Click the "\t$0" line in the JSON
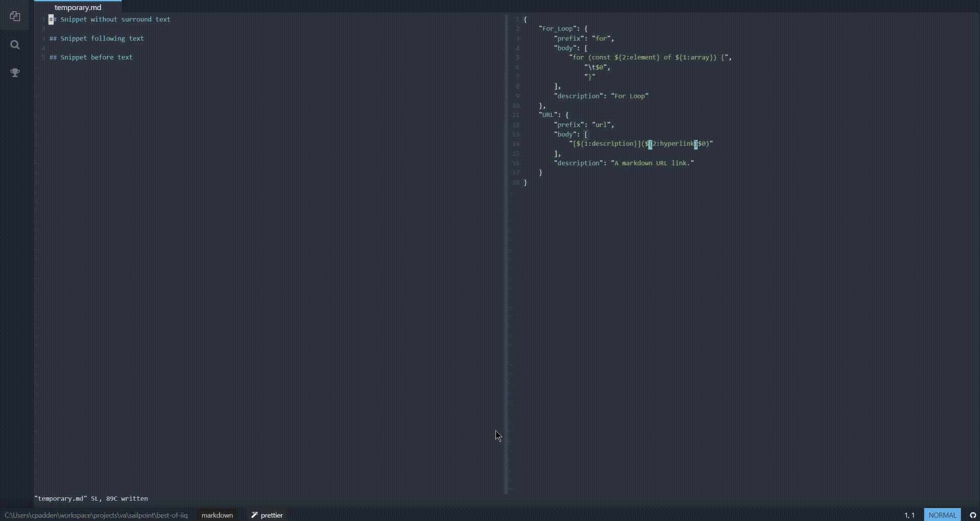 [x=597, y=67]
